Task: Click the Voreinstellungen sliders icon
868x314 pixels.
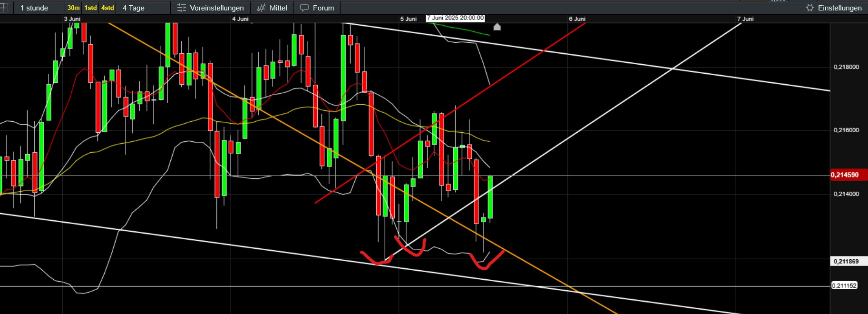Action: (182, 8)
